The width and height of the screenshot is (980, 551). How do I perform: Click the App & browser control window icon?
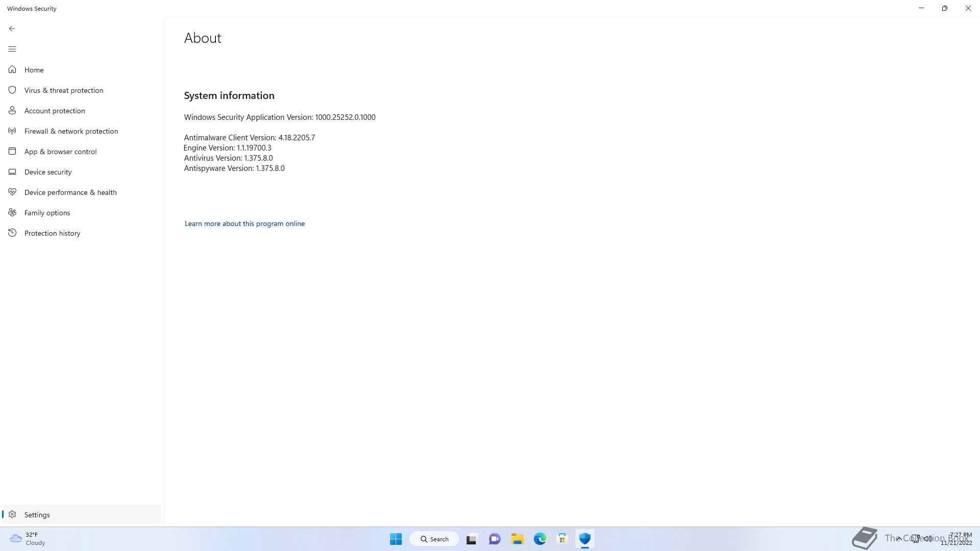click(12, 151)
